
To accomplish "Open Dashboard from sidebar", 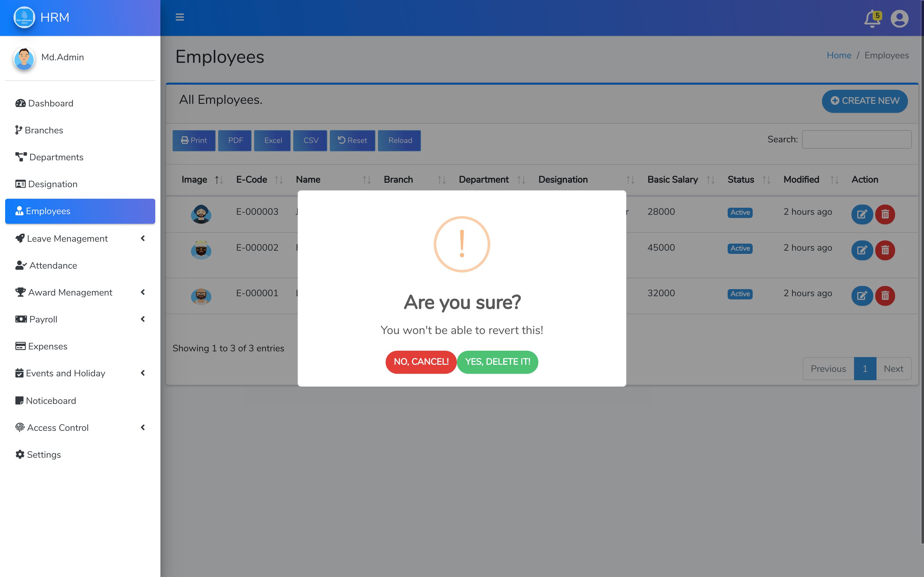I will coord(50,104).
